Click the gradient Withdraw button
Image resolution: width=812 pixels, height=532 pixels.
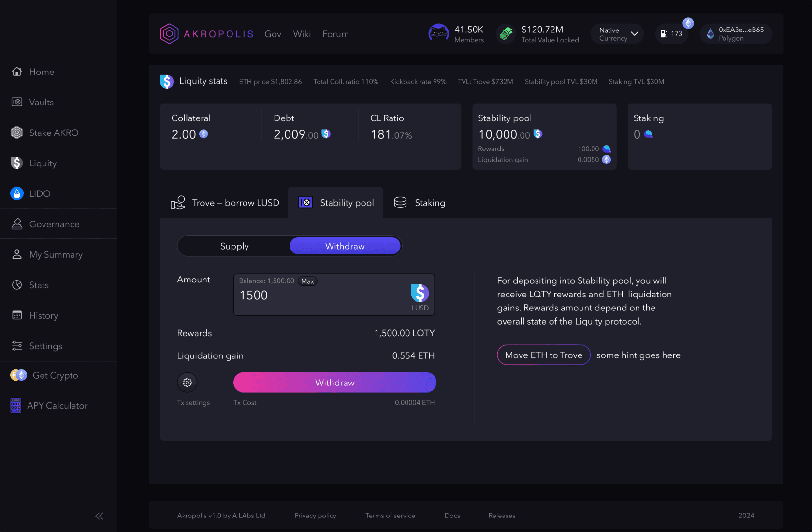coord(335,383)
